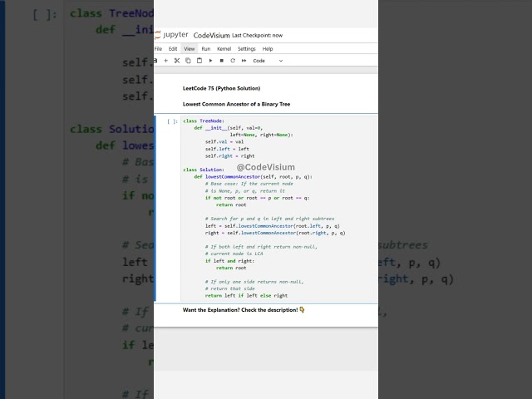Click the 'if left and right:' line
Screen dimensions: 532x399
(x=229, y=261)
